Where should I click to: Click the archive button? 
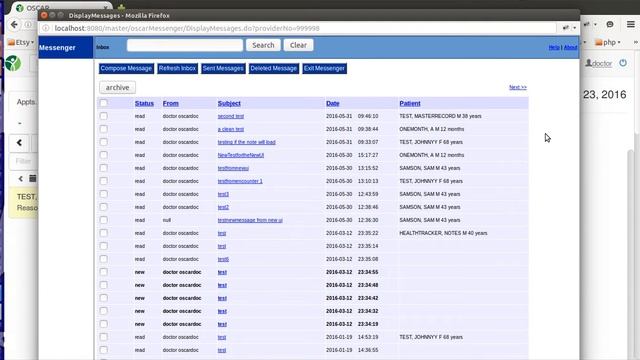tap(118, 87)
